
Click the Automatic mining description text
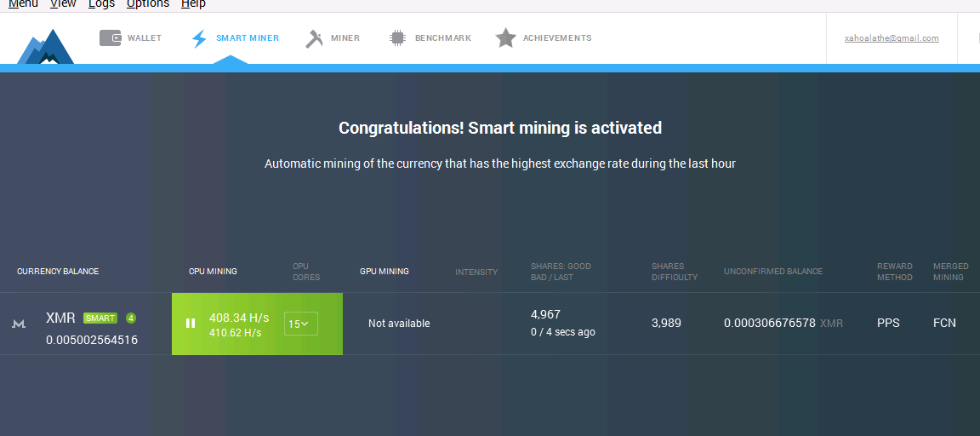[500, 163]
